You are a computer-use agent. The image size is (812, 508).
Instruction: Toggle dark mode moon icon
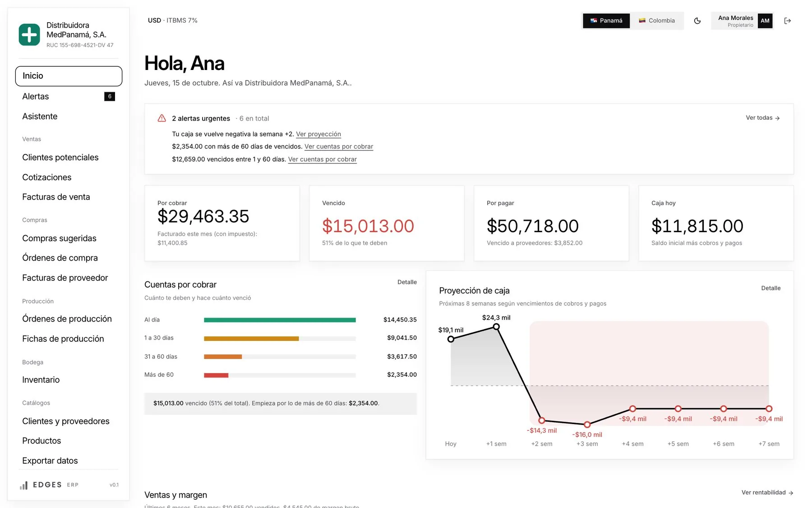pyautogui.click(x=697, y=21)
